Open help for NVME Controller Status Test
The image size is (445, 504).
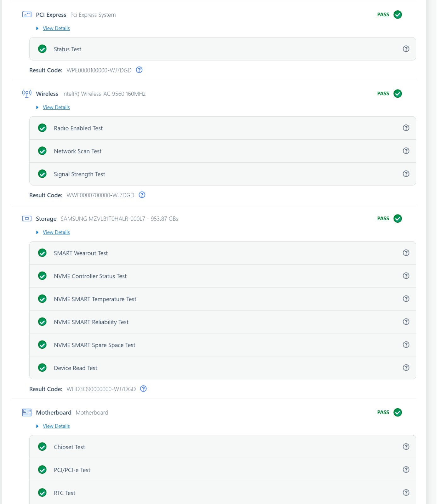406,276
